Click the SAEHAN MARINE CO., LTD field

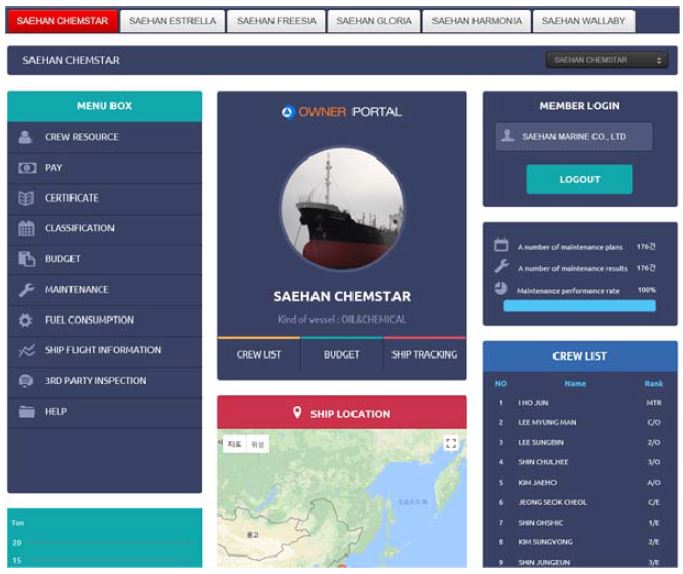click(x=574, y=136)
